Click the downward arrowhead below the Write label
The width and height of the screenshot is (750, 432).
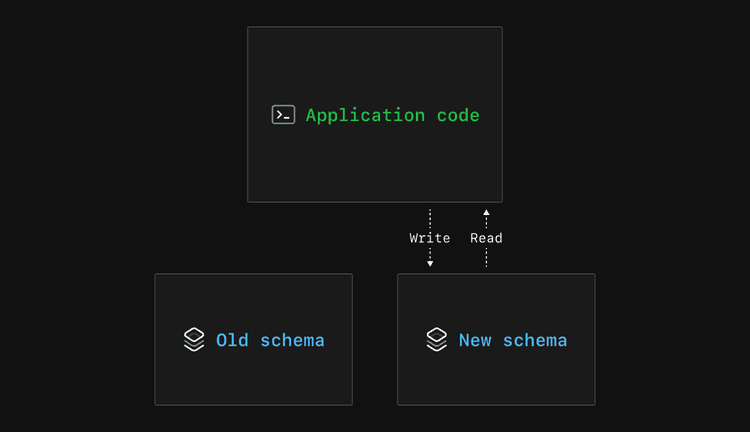pyautogui.click(x=430, y=263)
